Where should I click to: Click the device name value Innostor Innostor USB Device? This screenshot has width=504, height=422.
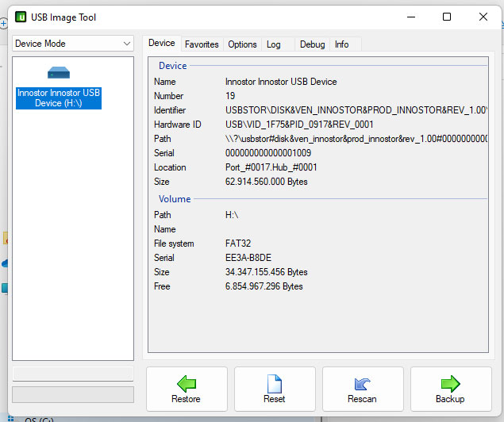pyautogui.click(x=281, y=82)
